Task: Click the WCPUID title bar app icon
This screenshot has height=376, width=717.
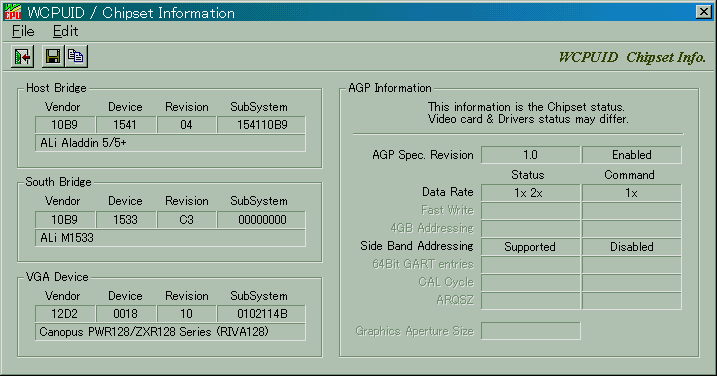Action: (x=12, y=12)
